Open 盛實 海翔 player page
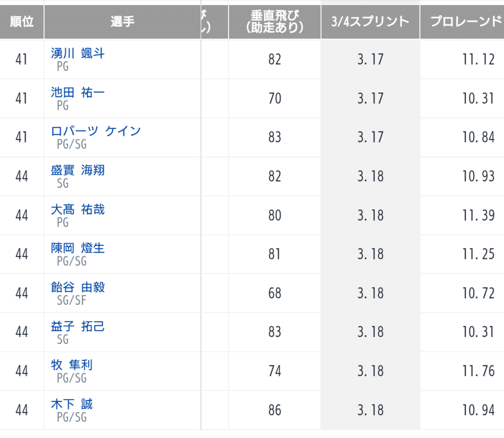504x438 pixels. pyautogui.click(x=78, y=170)
